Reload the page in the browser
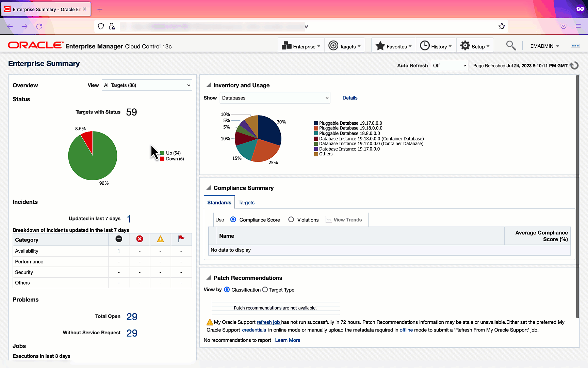This screenshot has height=368, width=588. pos(39,26)
